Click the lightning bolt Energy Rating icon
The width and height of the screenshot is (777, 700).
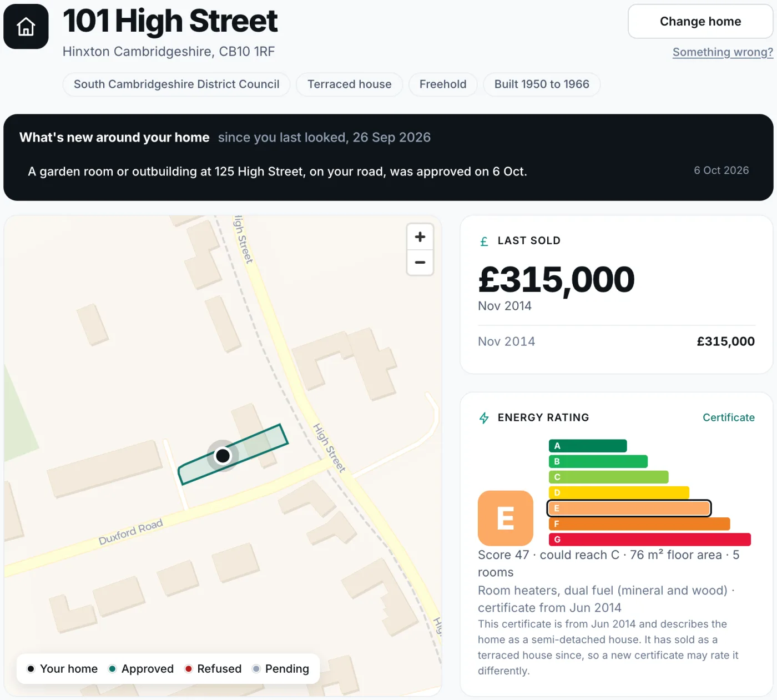[x=484, y=418]
